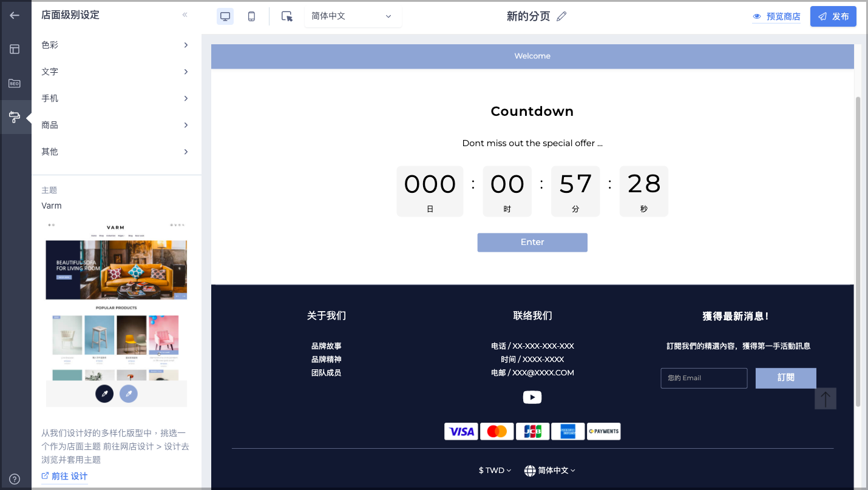
Task: Click the Countdown heading text
Action: coord(532,112)
